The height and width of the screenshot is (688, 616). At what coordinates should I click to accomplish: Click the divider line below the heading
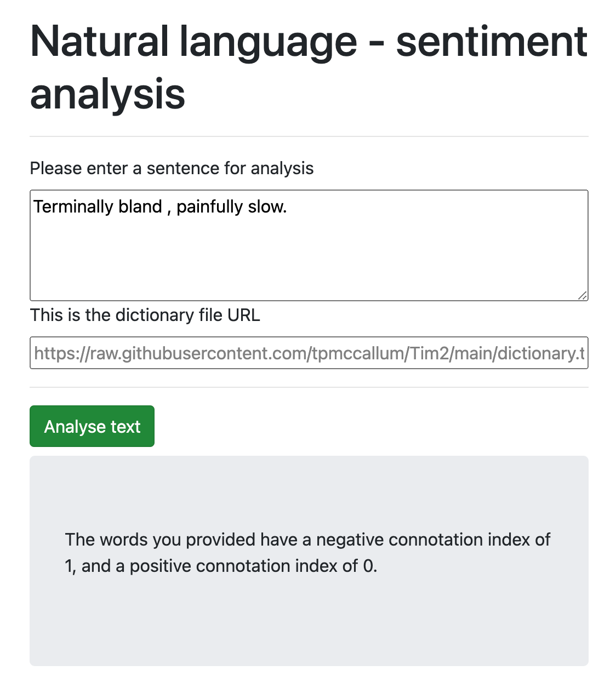(x=309, y=136)
